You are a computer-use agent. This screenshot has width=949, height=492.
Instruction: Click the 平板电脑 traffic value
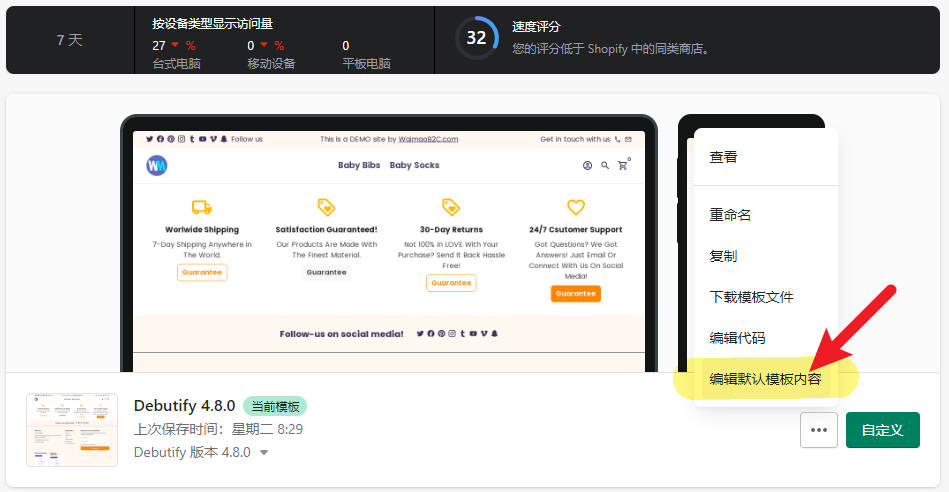[346, 45]
